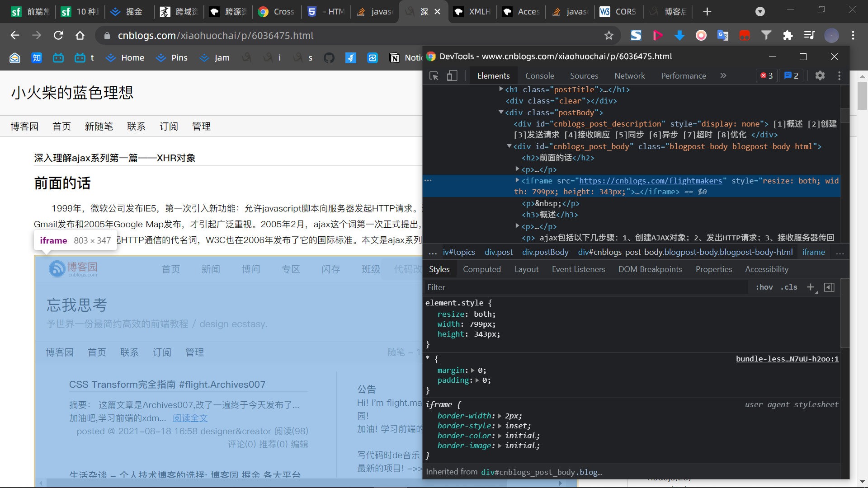
Task: Open DevTools customize three-dot menu
Action: [840, 76]
